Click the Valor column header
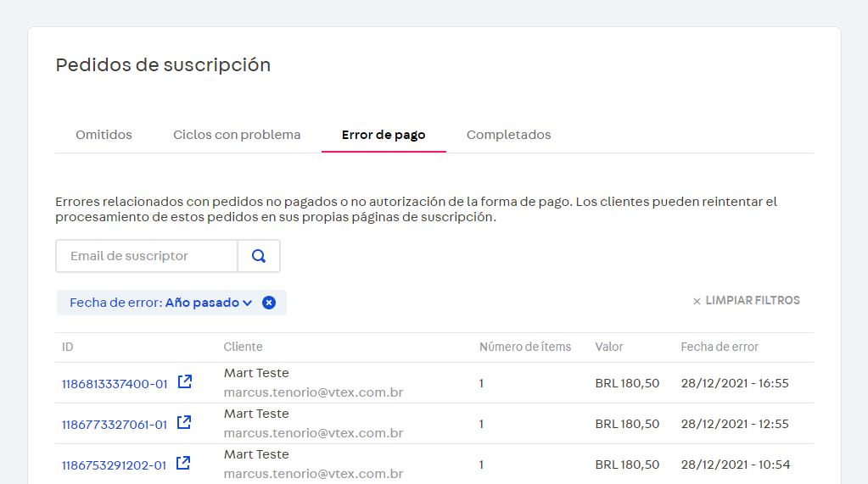 point(609,347)
